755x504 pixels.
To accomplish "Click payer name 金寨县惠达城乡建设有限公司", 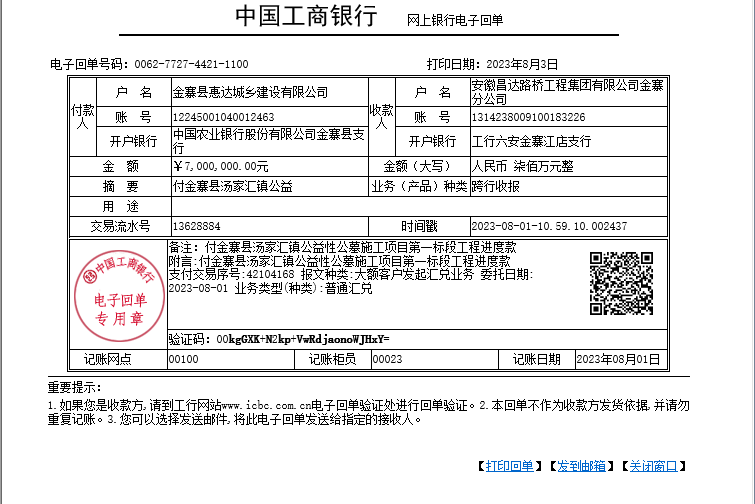I will point(251,92).
